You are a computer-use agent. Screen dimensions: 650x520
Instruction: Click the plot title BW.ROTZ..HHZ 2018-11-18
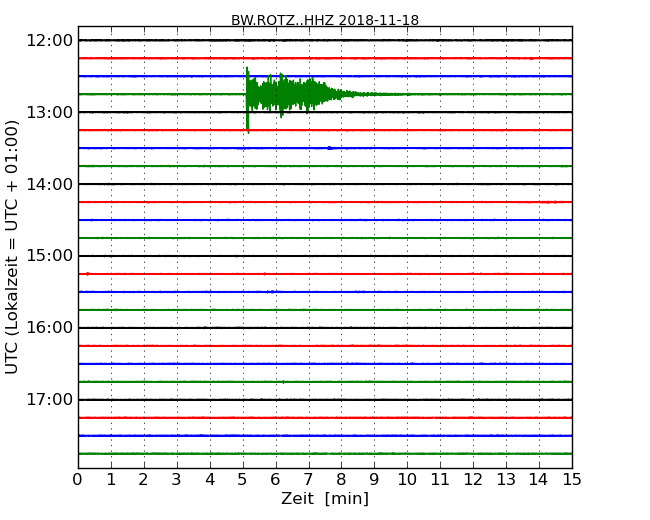point(325,20)
